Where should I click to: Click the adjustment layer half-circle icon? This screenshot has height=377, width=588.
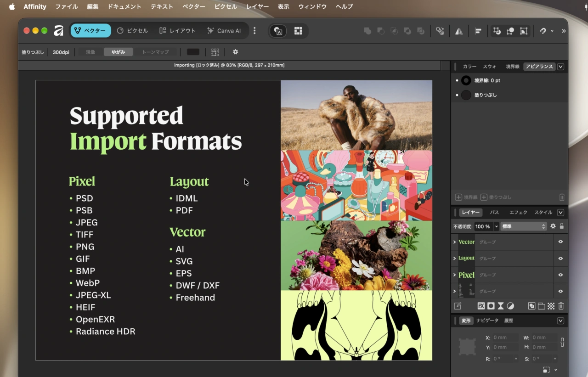(510, 306)
